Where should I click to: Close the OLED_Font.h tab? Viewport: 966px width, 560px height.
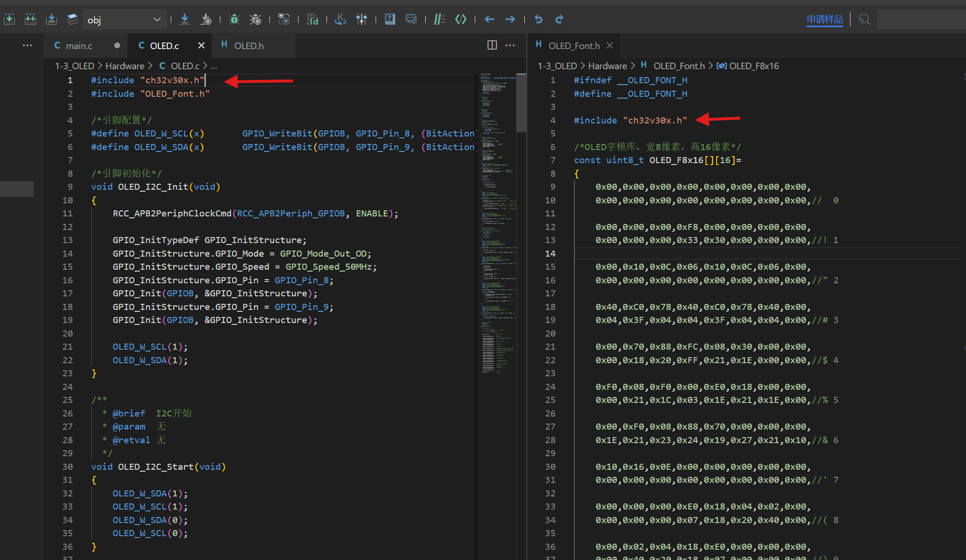[x=610, y=45]
